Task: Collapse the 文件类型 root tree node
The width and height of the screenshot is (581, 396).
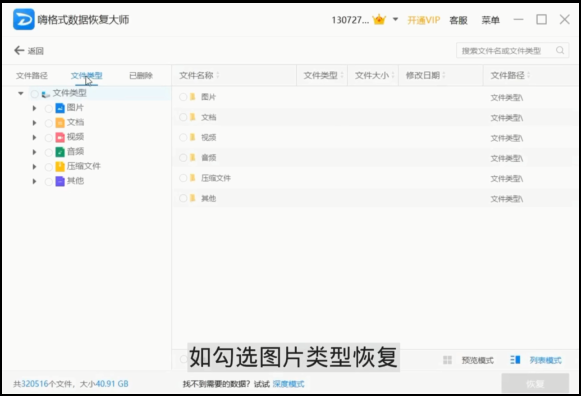Action: click(21, 93)
